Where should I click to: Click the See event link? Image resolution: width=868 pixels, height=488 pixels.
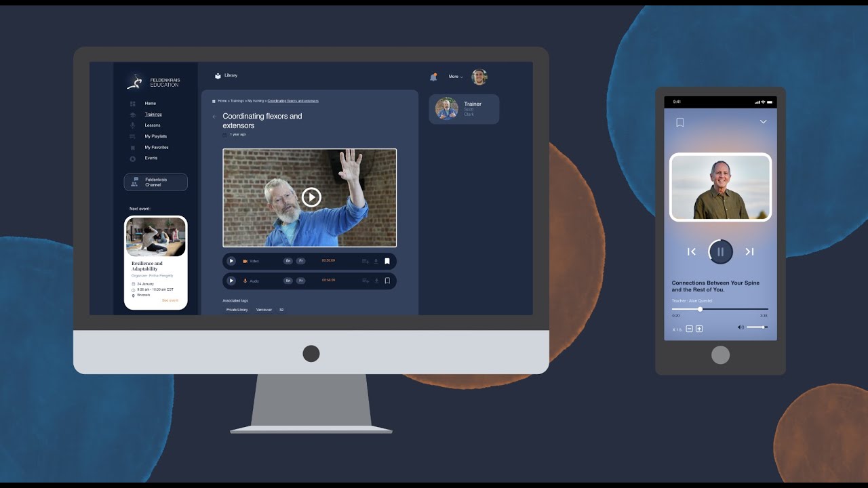click(x=170, y=300)
